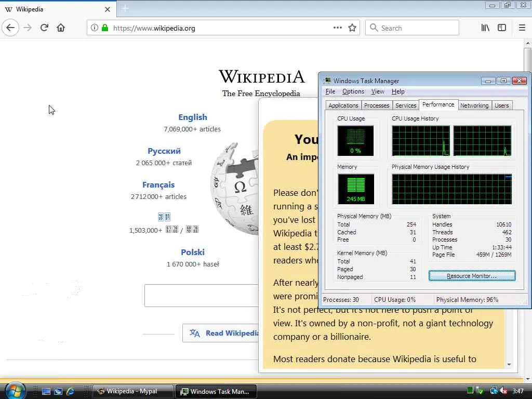Launch Internet Explorer from quick launch
The width and height of the screenshot is (532, 399).
click(x=70, y=391)
